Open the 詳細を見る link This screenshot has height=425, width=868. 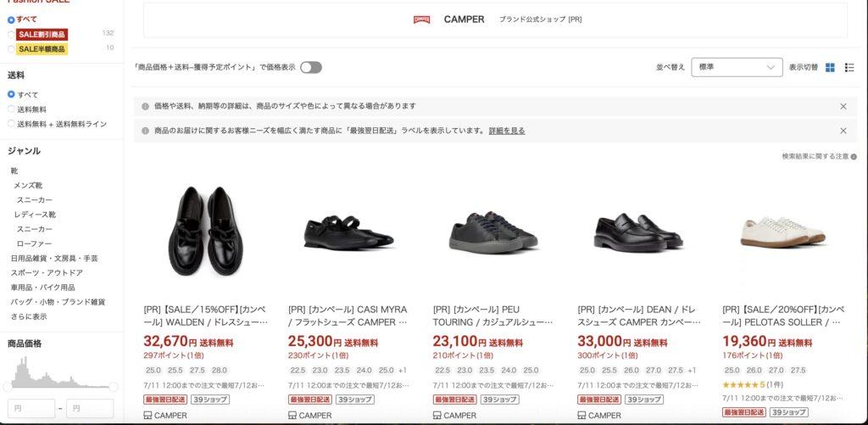[507, 131]
